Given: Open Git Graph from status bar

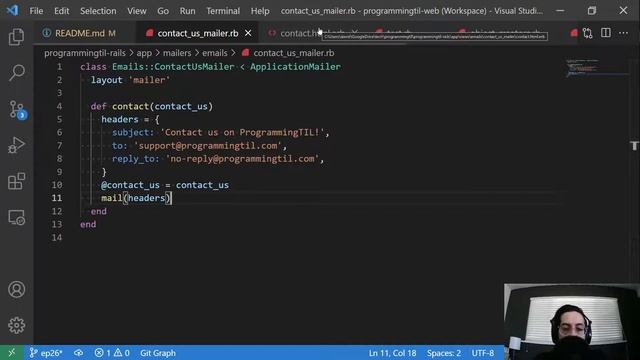Looking at the screenshot, I should click(x=158, y=353).
